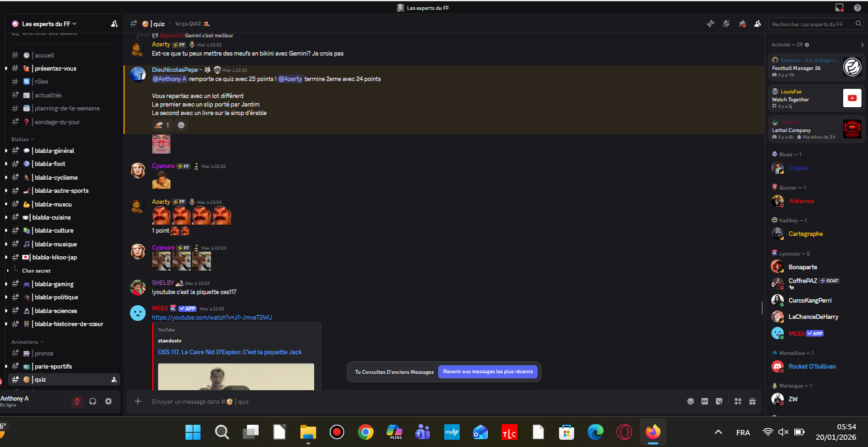Screen dimensions: 868x447
Task: Open Firefox from the taskbar
Action: 653,432
